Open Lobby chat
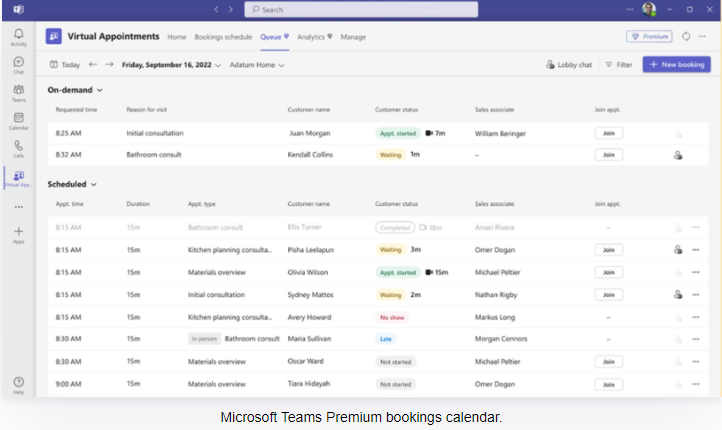 (569, 64)
